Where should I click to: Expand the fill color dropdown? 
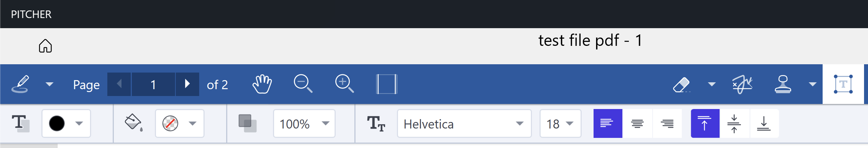pyautogui.click(x=179, y=124)
